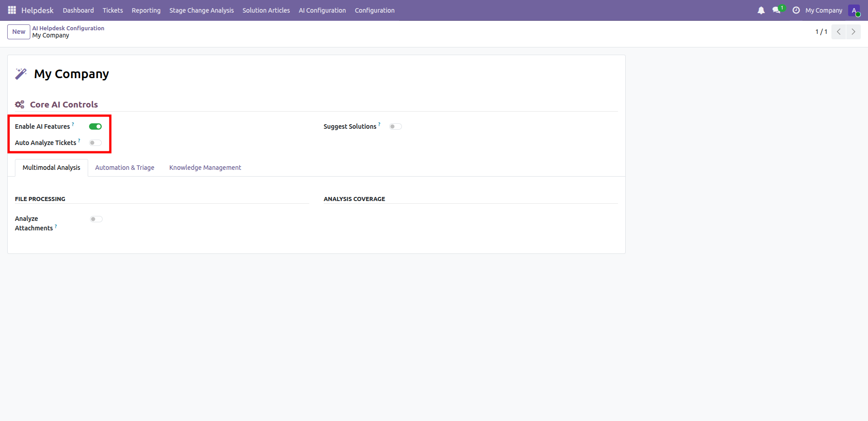868x421 pixels.
Task: Switch to the Knowledge Management tab
Action: [x=205, y=168]
